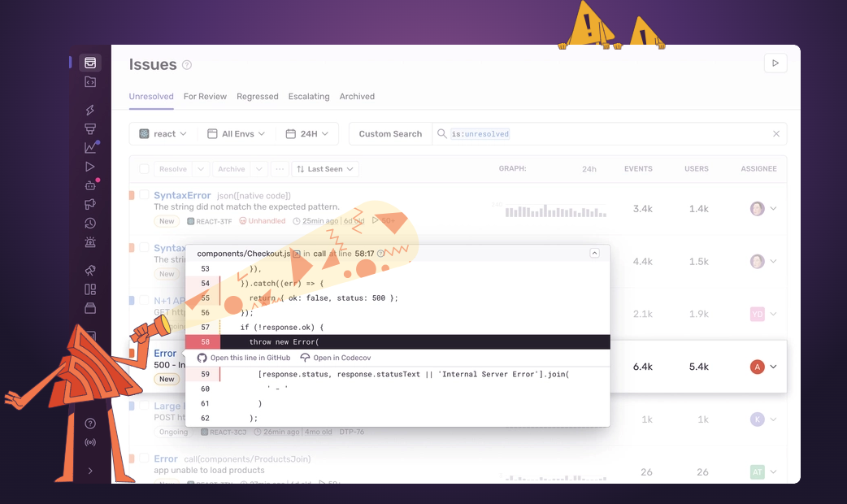Toggle the select-all issues checkbox

[144, 169]
